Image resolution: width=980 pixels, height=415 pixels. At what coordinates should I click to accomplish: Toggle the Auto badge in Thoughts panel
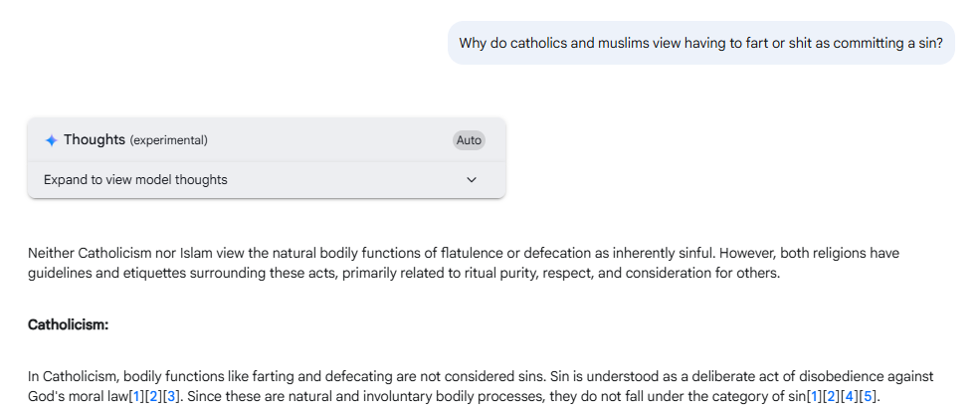pos(469,140)
